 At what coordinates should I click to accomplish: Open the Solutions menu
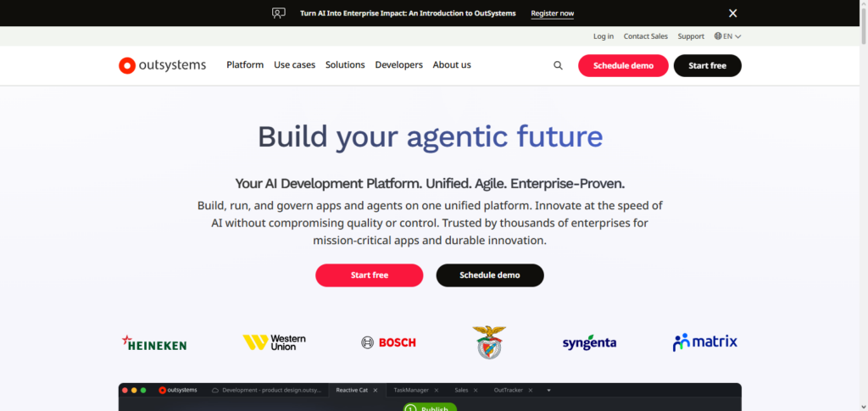345,64
